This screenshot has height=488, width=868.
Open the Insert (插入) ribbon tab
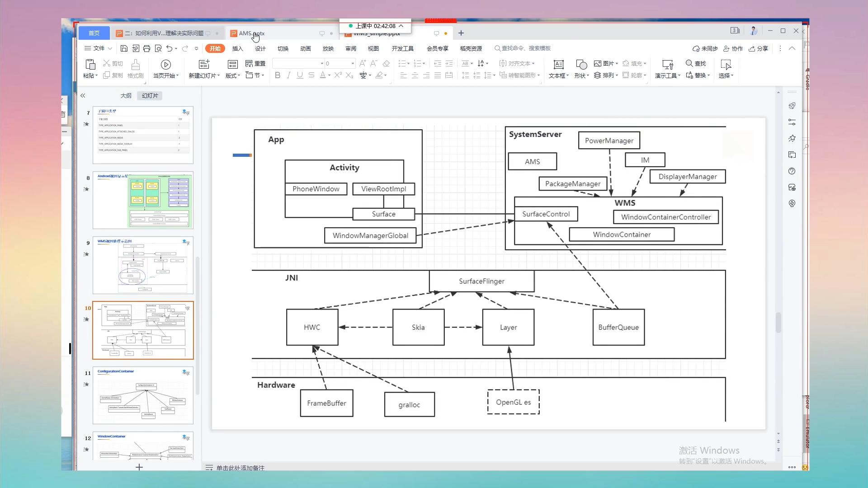[237, 48]
